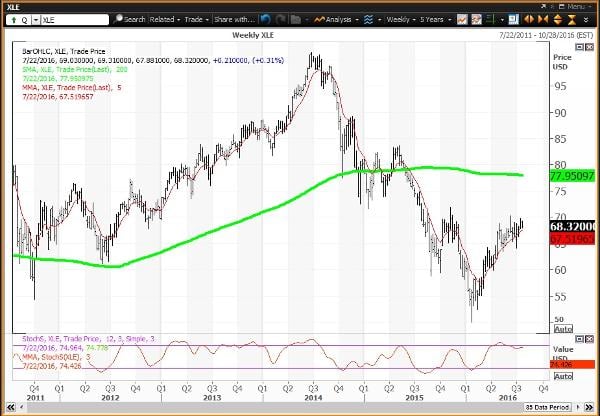The width and height of the screenshot is (600, 416).
Task: Open the Q quote-type dropdown arrow
Action: [36, 20]
